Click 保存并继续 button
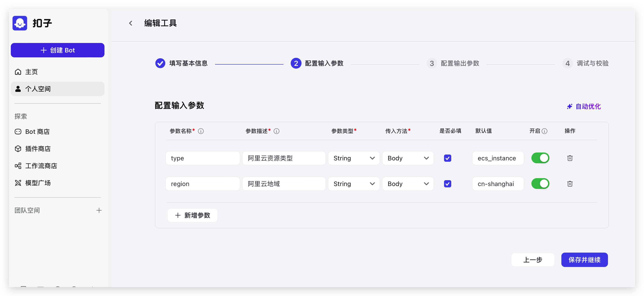This screenshot has height=296, width=644. [584, 260]
